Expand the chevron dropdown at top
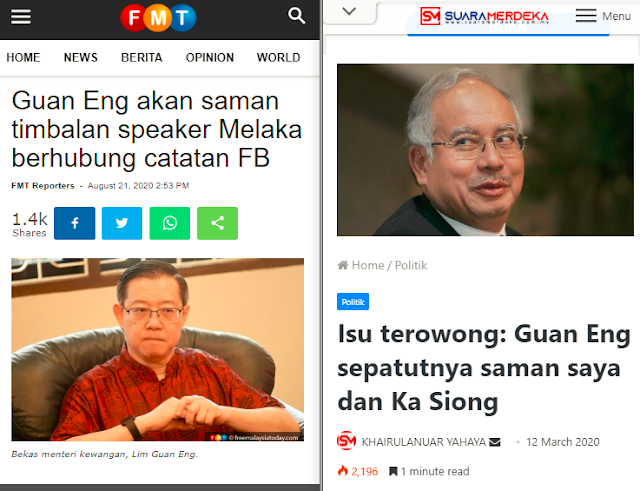 coord(349,11)
